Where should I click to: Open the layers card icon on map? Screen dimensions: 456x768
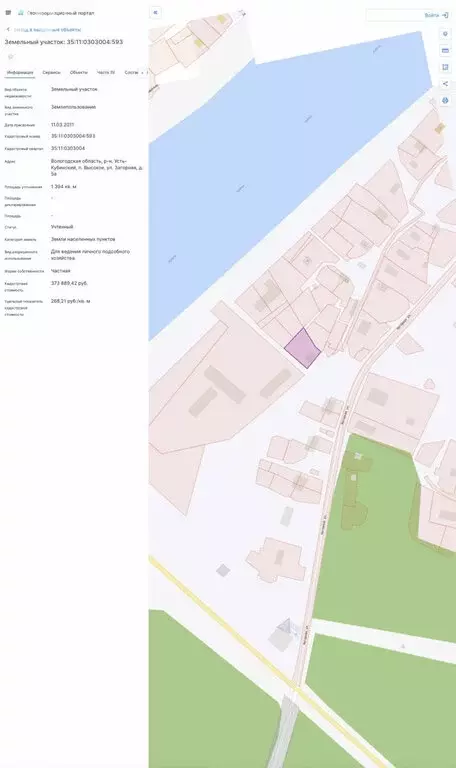(x=445, y=50)
